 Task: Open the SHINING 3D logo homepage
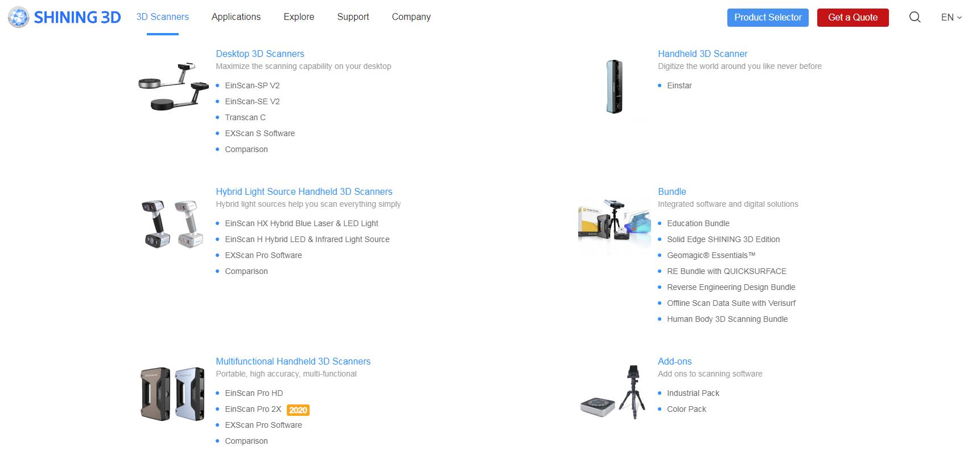tap(64, 17)
